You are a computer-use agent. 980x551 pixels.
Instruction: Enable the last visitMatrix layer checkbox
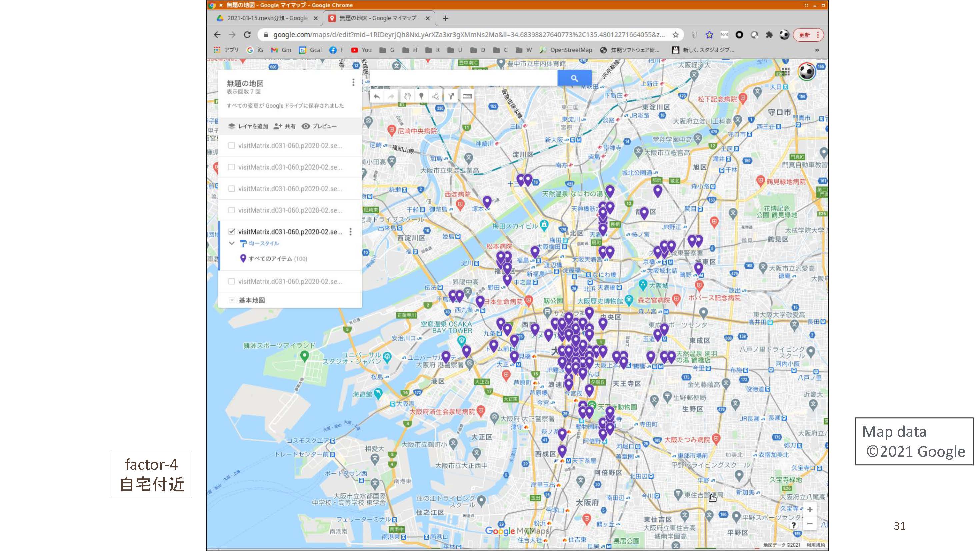coord(231,281)
